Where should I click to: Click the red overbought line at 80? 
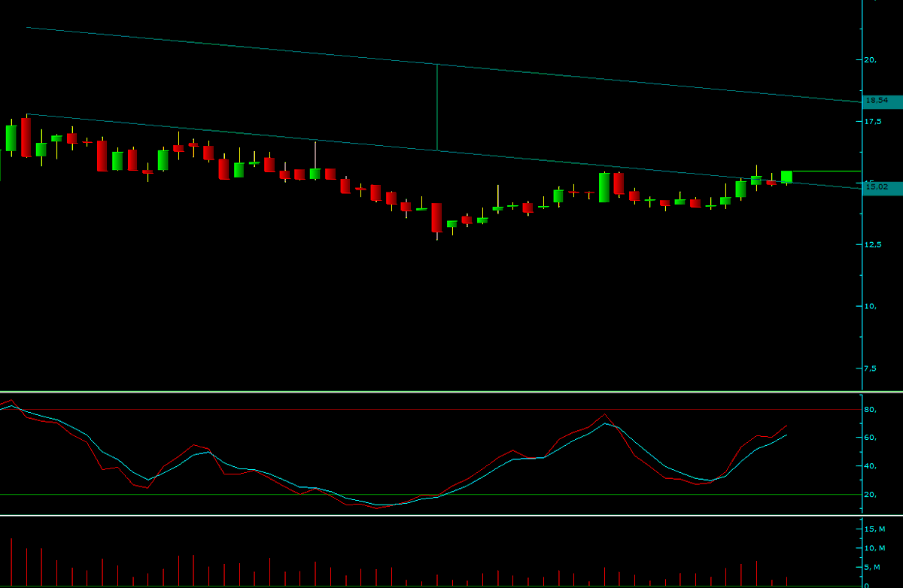click(430, 410)
